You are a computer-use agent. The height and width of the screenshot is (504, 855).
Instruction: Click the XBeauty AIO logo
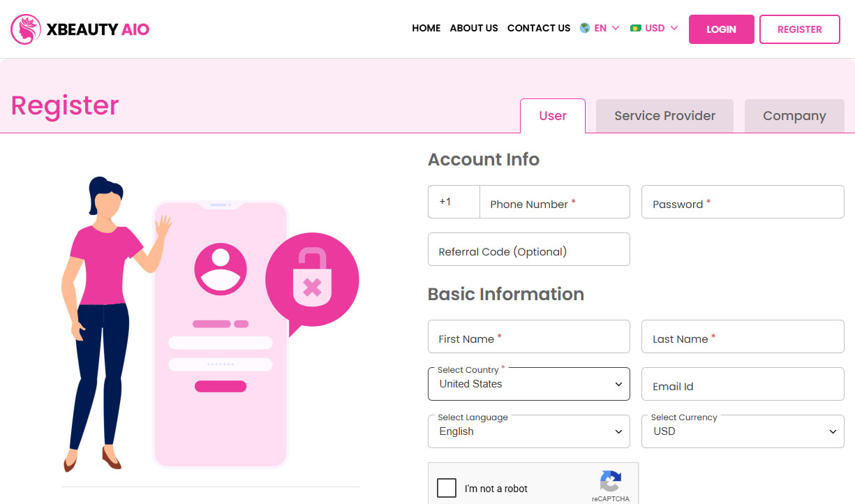(79, 29)
